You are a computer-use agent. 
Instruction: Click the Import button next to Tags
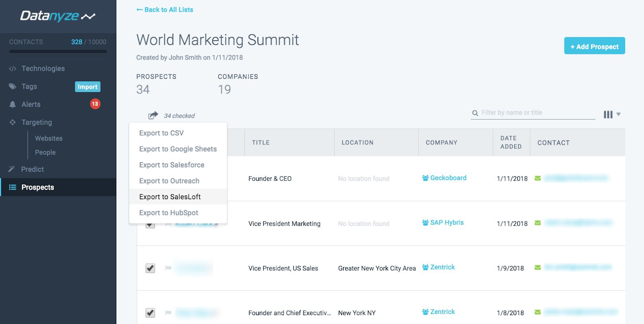click(87, 87)
